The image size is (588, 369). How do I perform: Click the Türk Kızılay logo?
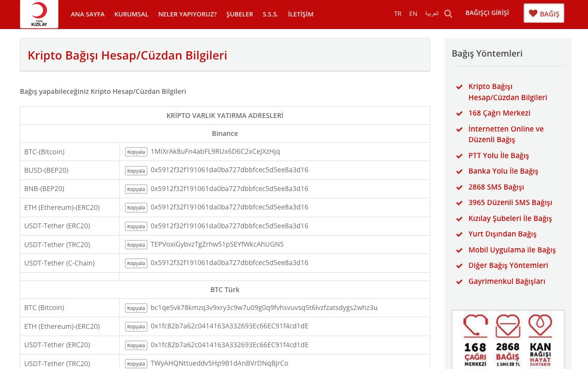click(39, 14)
